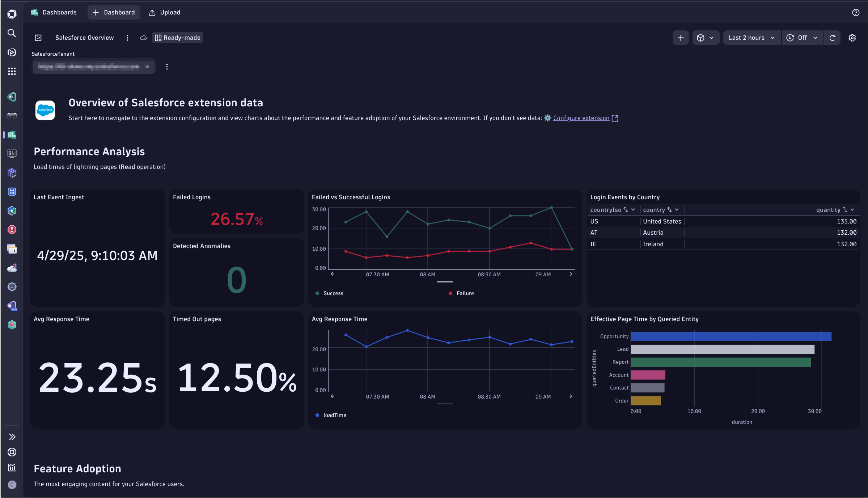The image size is (868, 498).
Task: Click the 12.50% Timed Out pages value
Action: tap(237, 378)
